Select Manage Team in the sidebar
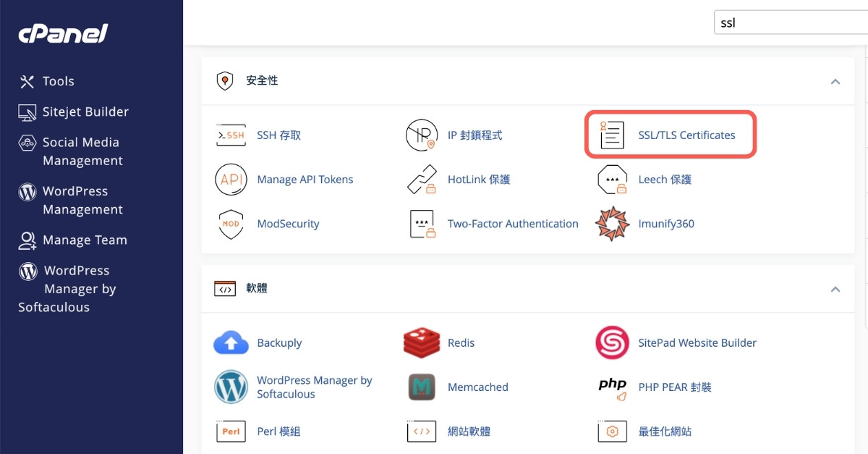Viewport: 868px width, 454px height. (85, 240)
